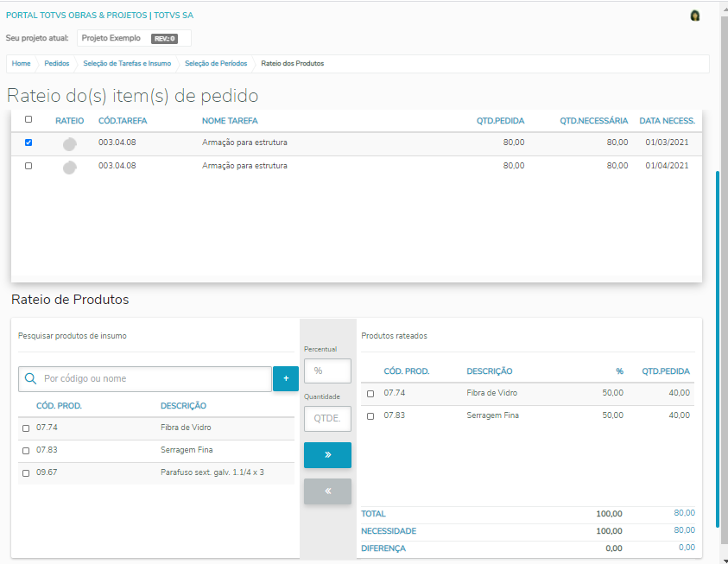
Task: Go back to Seleção de Períodos step
Action: 216,64
